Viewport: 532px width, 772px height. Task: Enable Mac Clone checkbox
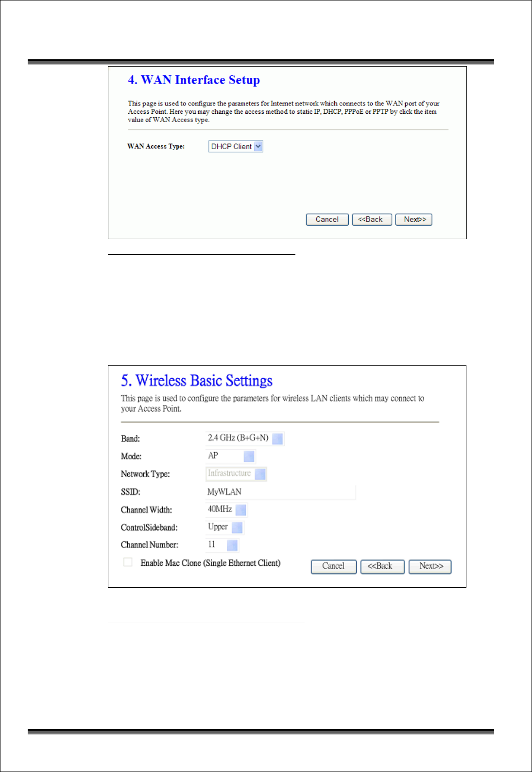pos(128,562)
